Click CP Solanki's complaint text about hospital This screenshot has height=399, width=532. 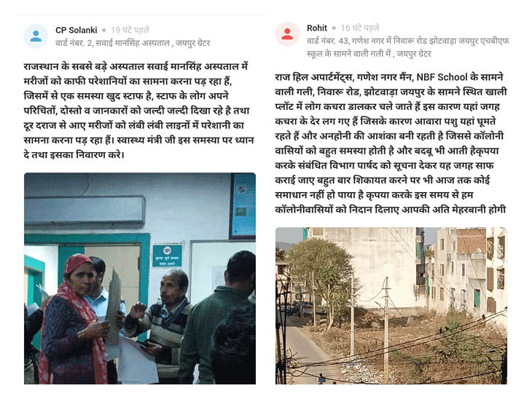(138, 111)
